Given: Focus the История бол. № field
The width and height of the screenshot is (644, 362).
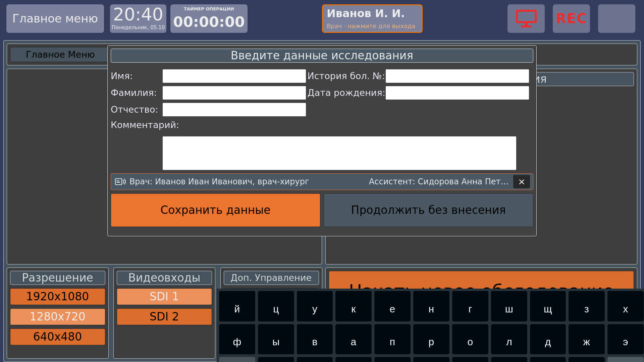Looking at the screenshot, I should pos(457,76).
